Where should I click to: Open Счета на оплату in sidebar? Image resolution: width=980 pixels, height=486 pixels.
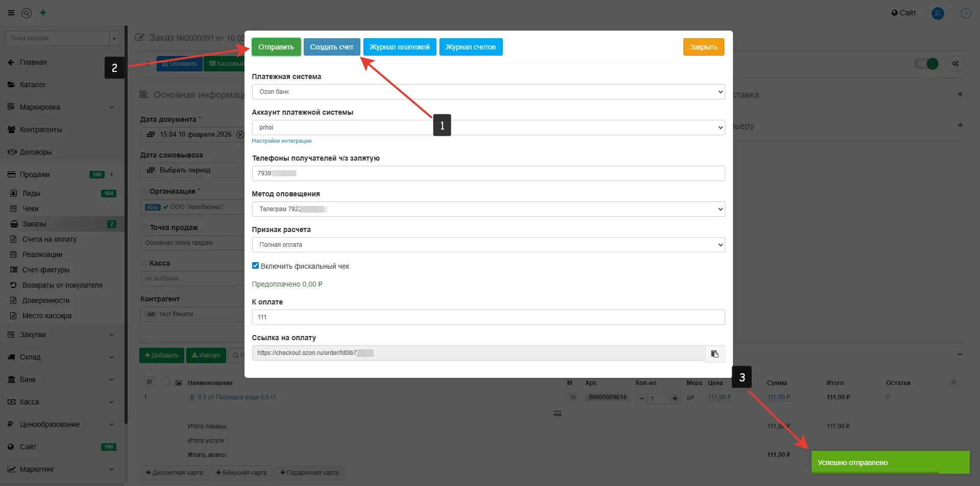(x=50, y=239)
